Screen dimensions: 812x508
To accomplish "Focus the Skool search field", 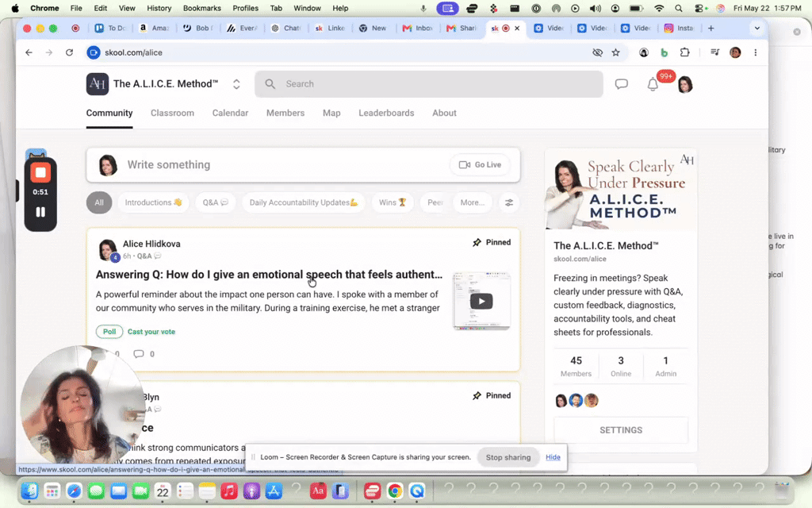I will tap(429, 84).
